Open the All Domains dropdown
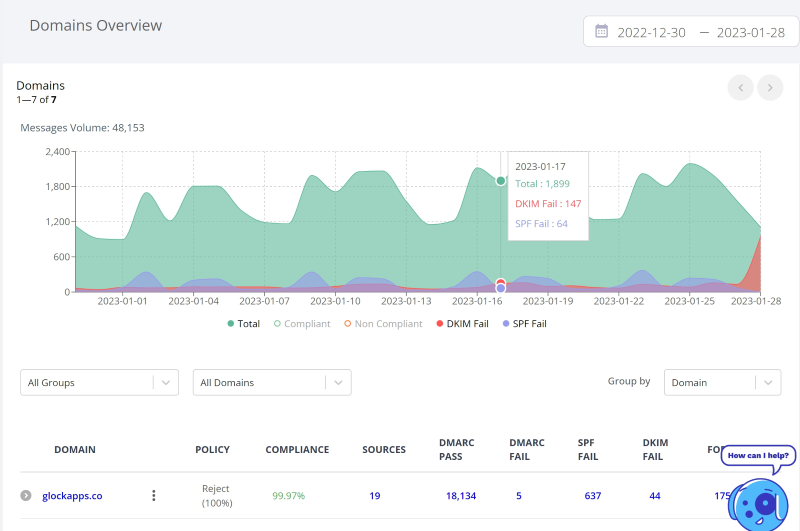The image size is (800, 531). [271, 382]
